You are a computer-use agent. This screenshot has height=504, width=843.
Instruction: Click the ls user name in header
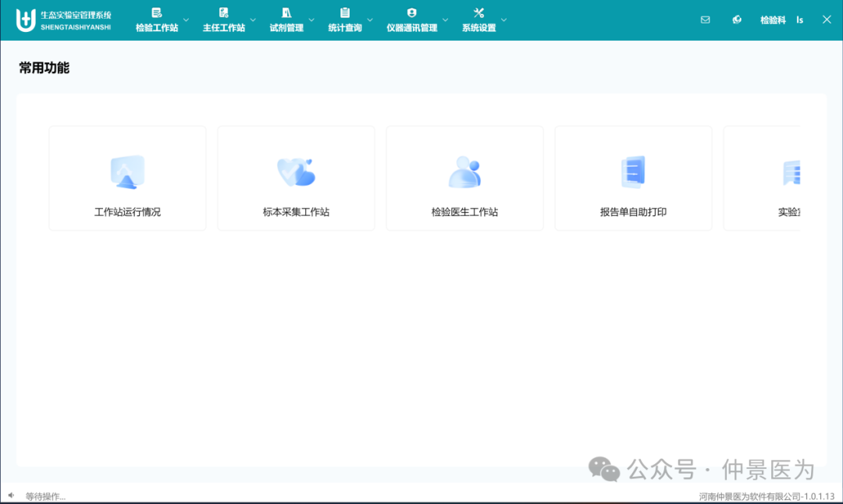point(800,20)
